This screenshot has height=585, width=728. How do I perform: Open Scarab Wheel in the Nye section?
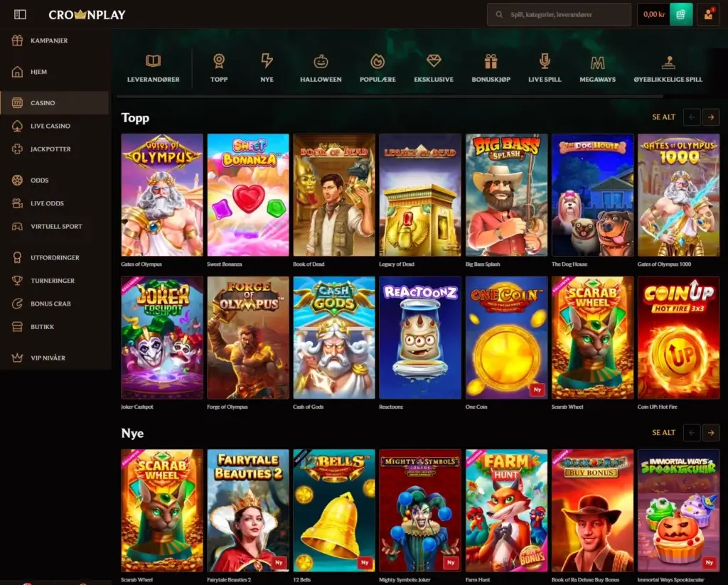162,510
